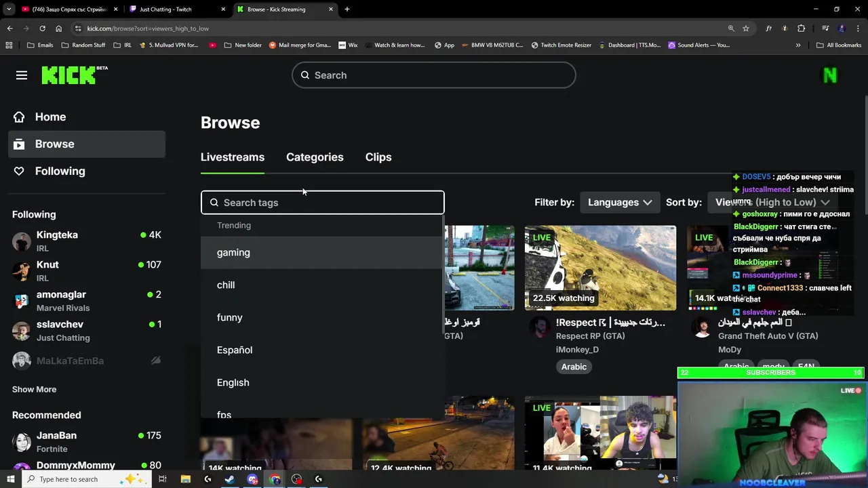Screen dimensions: 868x488
Task: Open iMonkey_D streamer name link
Action: (x=577, y=350)
